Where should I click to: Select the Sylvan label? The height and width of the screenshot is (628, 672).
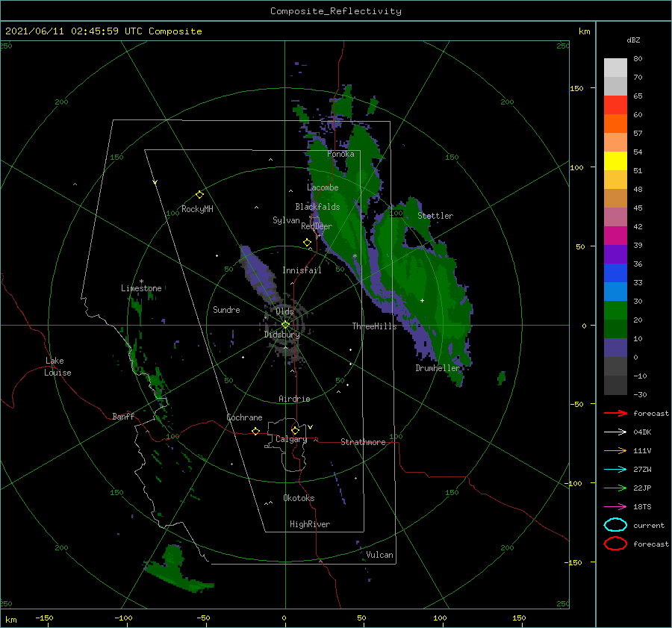click(x=286, y=220)
